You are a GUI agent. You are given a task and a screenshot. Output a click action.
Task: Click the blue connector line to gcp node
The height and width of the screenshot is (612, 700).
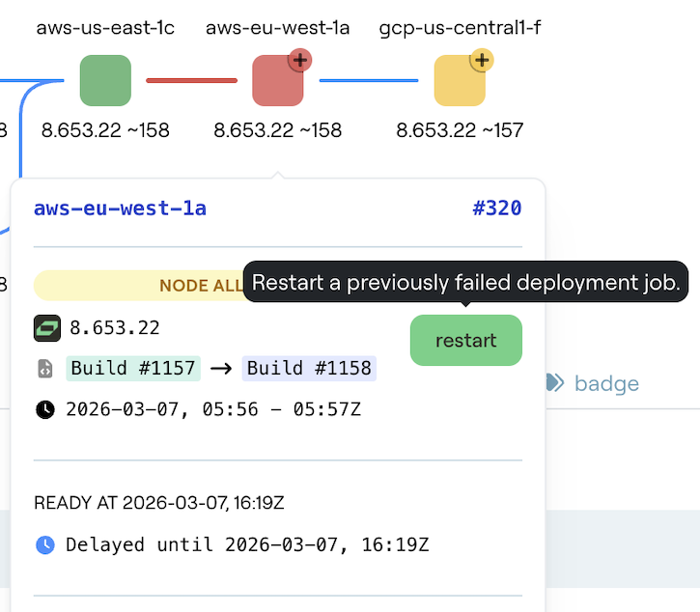pos(369,80)
